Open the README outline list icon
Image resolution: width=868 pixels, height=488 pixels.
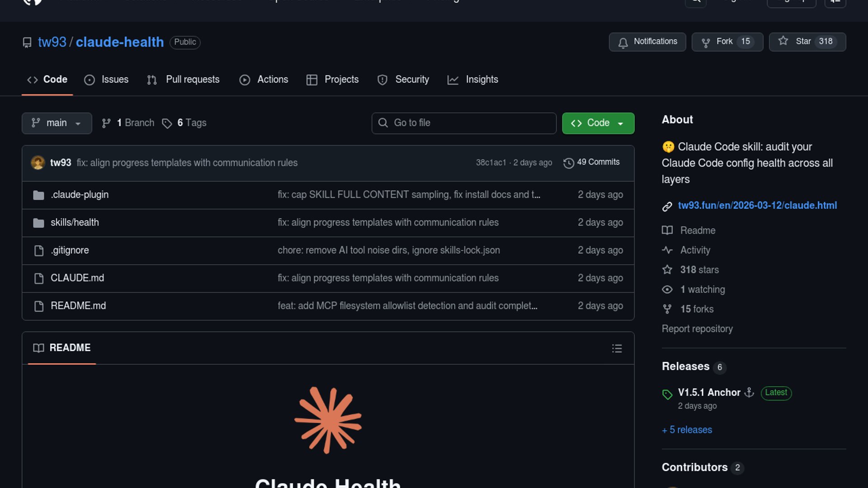pos(617,348)
